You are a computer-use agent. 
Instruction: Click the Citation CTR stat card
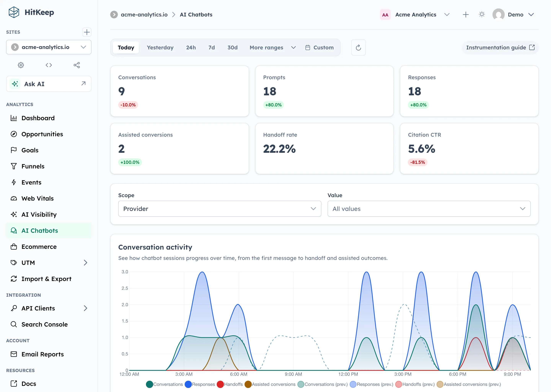[x=469, y=149]
